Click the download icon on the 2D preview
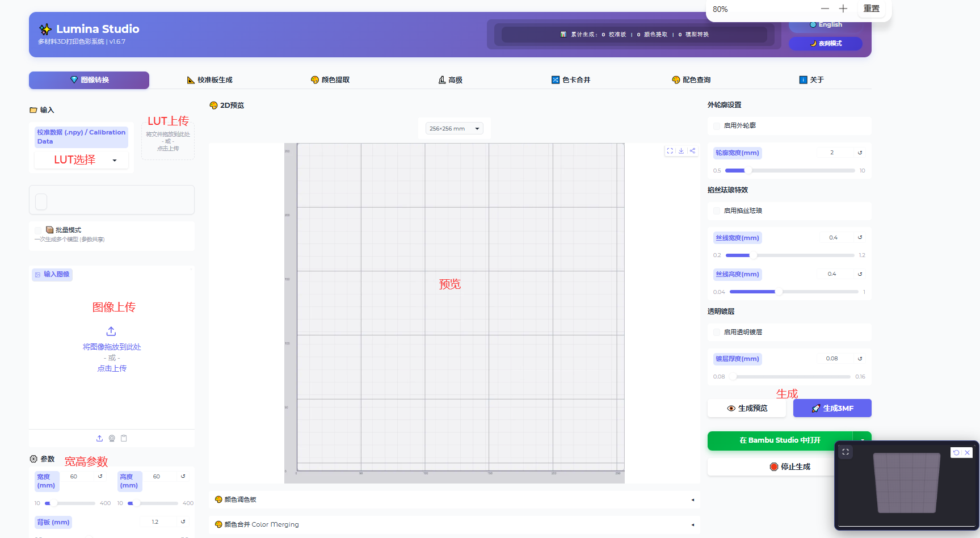The height and width of the screenshot is (538, 980). tap(681, 151)
